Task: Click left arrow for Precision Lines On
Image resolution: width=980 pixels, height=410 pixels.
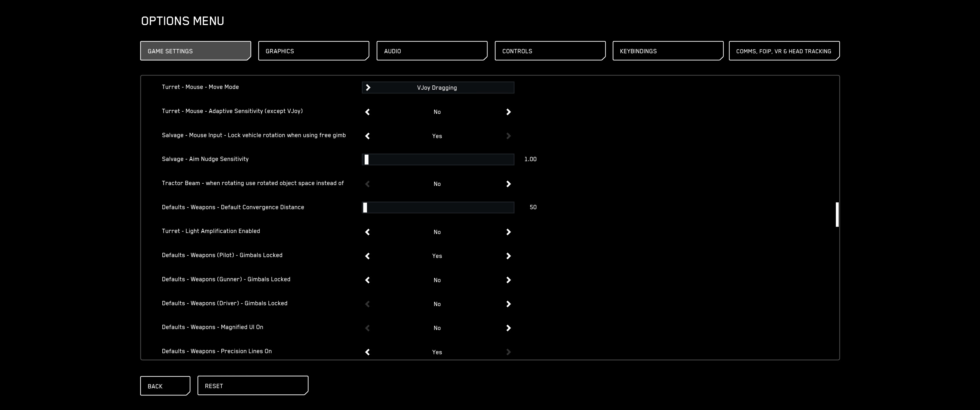Action: (367, 352)
